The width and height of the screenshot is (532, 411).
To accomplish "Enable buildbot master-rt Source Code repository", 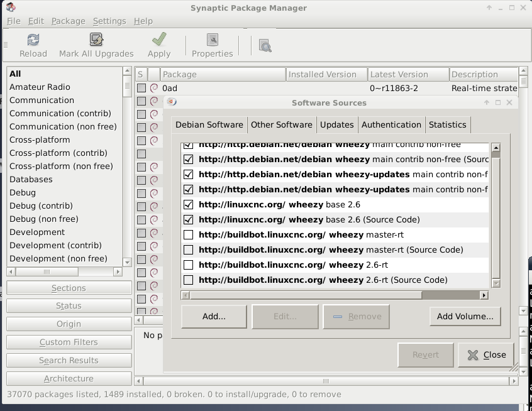I will point(188,249).
